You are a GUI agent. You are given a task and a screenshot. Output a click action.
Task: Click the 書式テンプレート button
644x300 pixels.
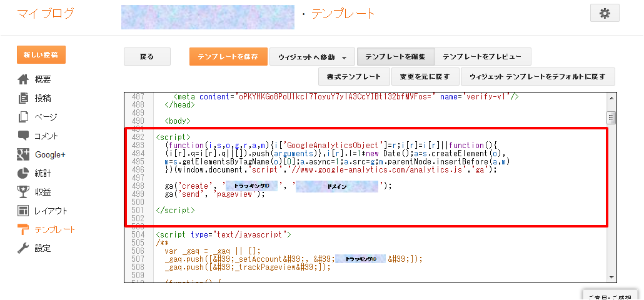click(x=354, y=77)
